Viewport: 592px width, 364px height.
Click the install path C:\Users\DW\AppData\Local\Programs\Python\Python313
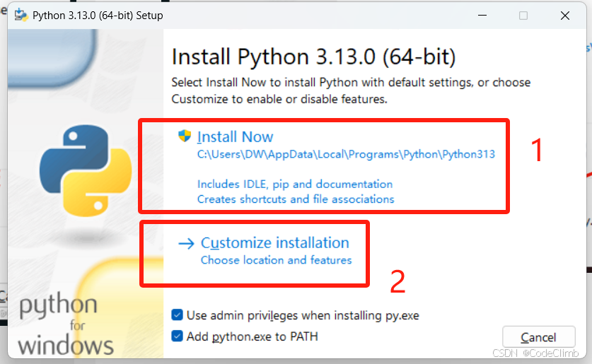click(346, 154)
